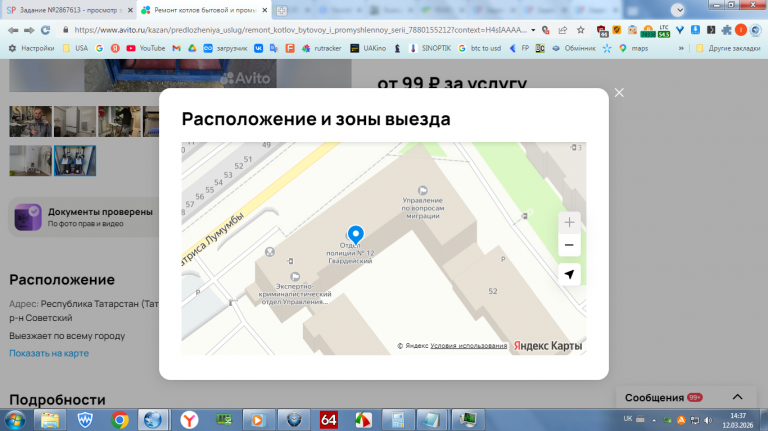This screenshot has height=431, width=768.
Task: Open Gmail bookmark icon
Action: [176, 48]
